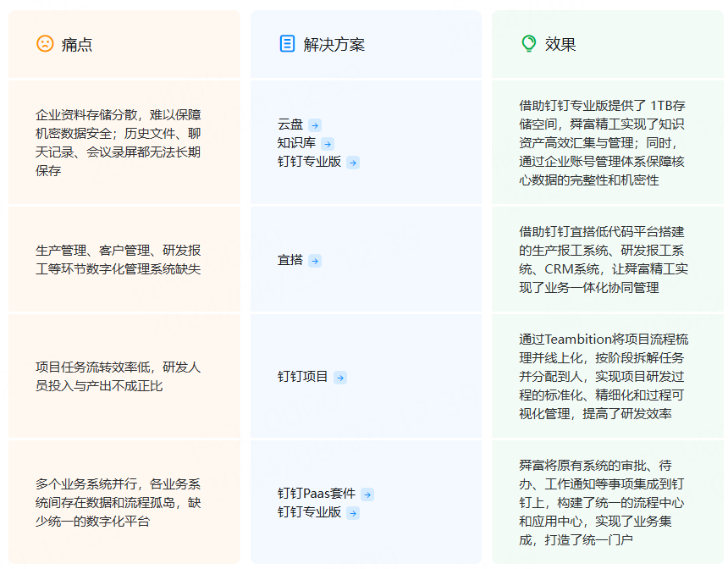This screenshot has width=728, height=569.
Task: Click the green lightbulb icon beside 效果
Action: (528, 44)
